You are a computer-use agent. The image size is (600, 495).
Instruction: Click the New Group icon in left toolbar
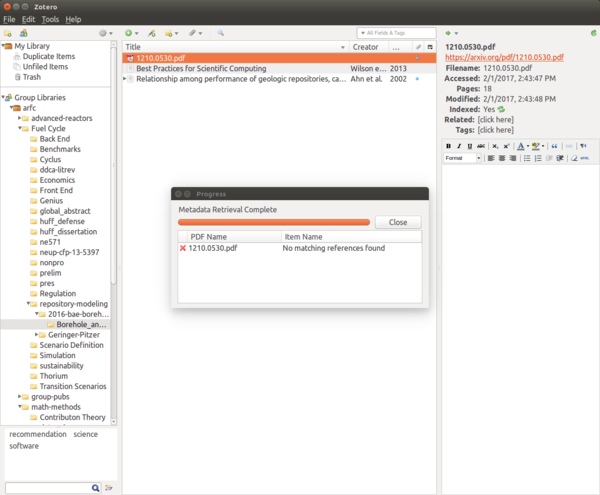click(24, 33)
